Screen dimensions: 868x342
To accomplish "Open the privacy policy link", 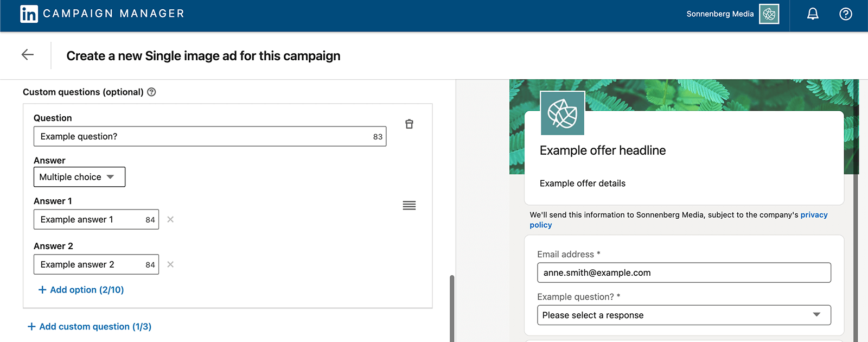I will coord(814,215).
